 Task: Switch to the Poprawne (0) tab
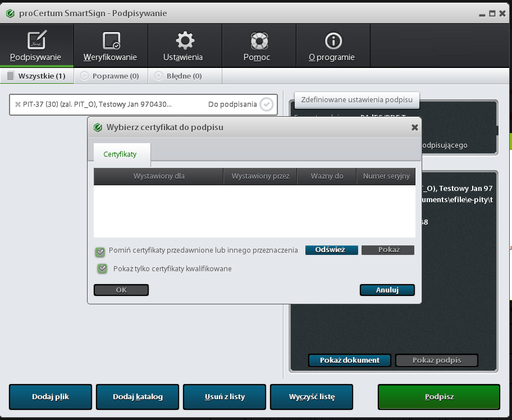coord(110,76)
